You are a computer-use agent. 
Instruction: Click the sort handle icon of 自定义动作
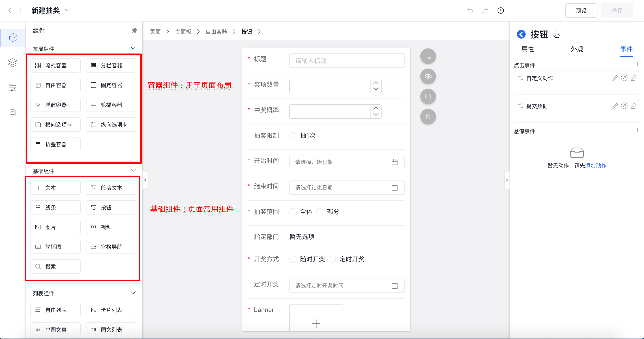click(520, 78)
